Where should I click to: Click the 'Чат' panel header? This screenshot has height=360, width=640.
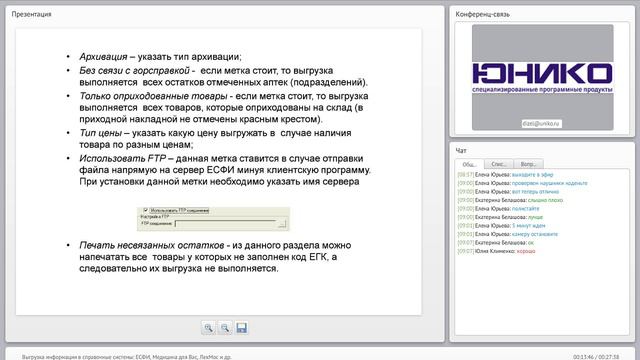click(x=461, y=151)
